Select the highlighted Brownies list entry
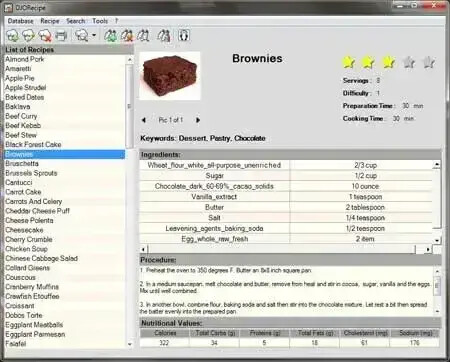This screenshot has width=450, height=362. [x=65, y=154]
